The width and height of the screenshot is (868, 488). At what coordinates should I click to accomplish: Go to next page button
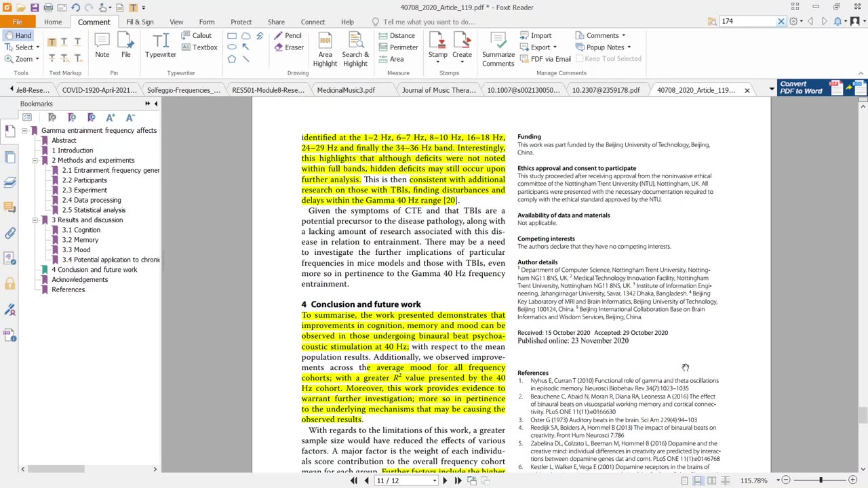point(445,481)
